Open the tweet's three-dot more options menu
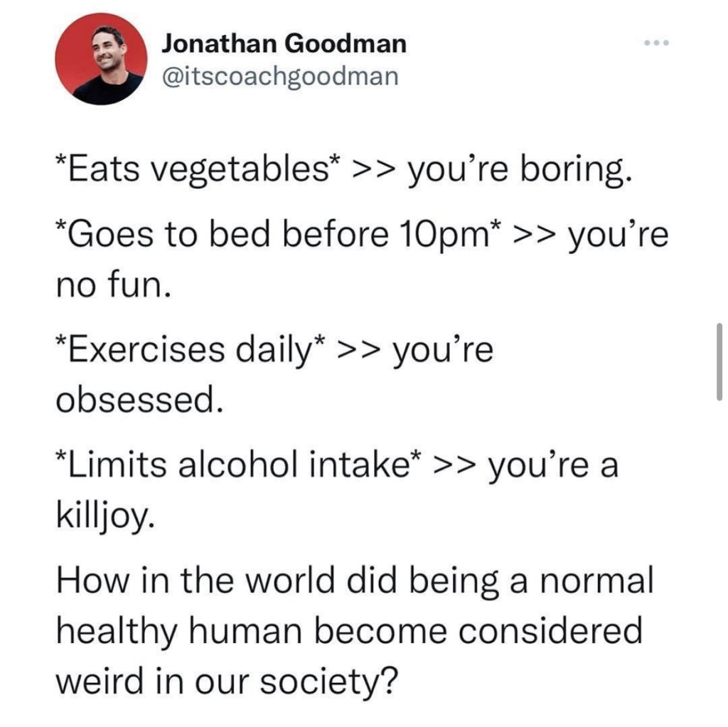 [x=655, y=43]
